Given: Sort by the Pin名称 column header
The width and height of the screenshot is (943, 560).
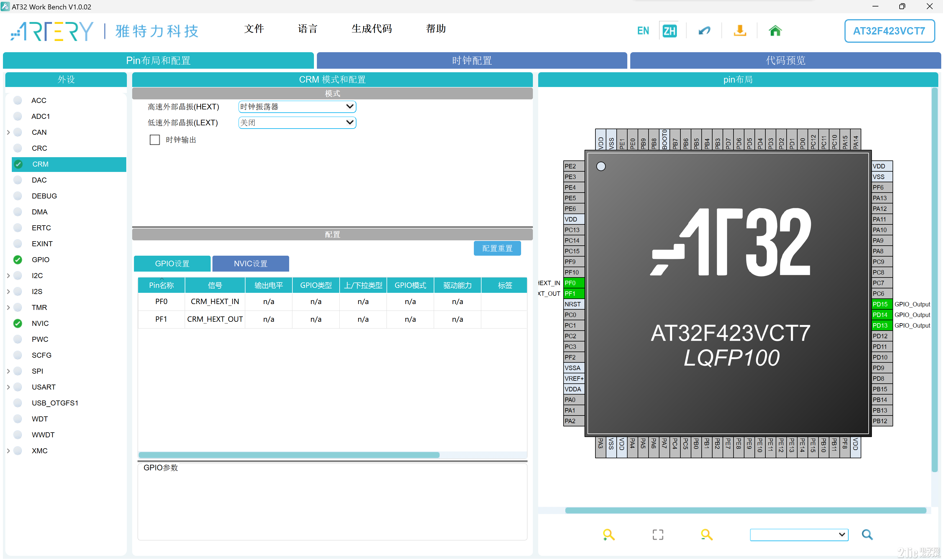Looking at the screenshot, I should click(x=161, y=285).
